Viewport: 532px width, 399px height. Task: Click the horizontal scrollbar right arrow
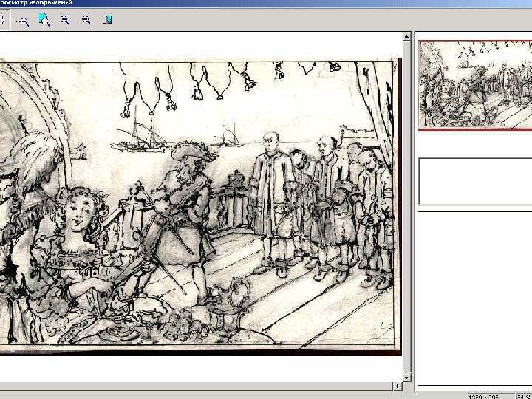[398, 386]
